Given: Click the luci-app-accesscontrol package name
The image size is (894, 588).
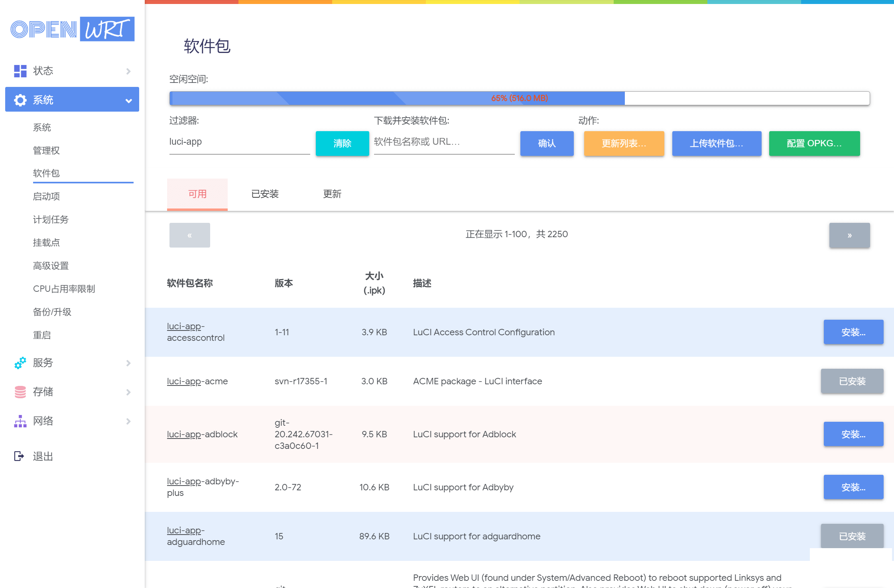Looking at the screenshot, I should 196,332.
